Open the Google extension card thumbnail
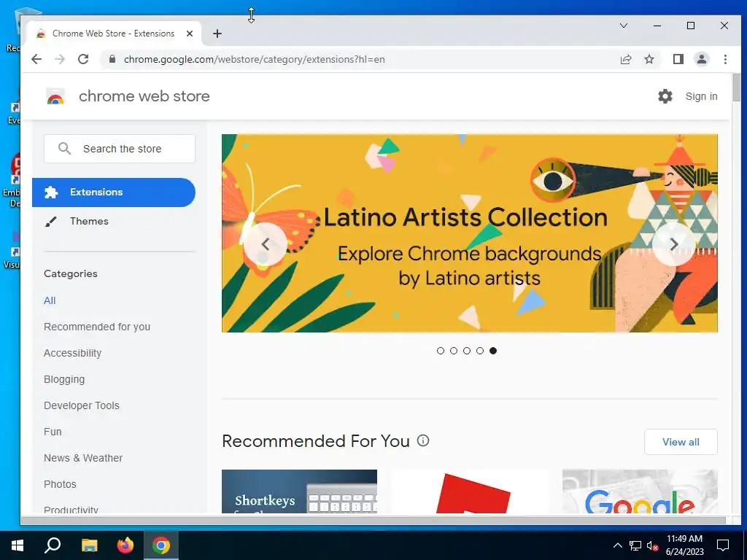 640,491
